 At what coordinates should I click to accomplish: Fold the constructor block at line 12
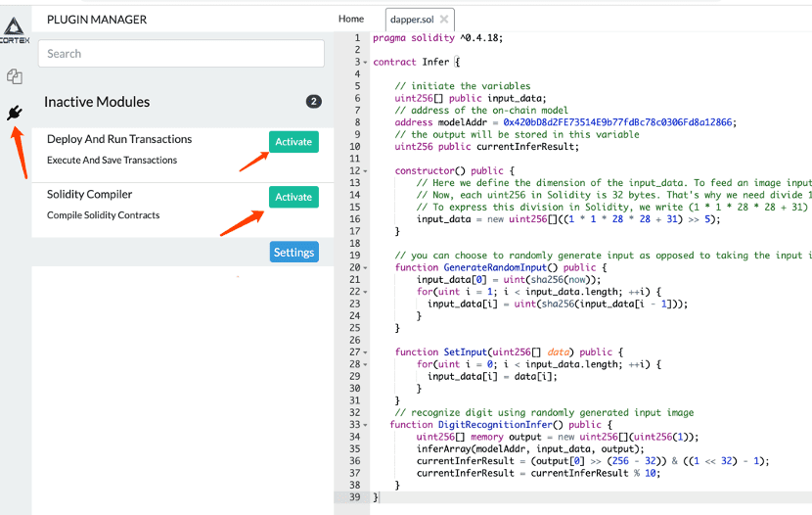pyautogui.click(x=366, y=170)
